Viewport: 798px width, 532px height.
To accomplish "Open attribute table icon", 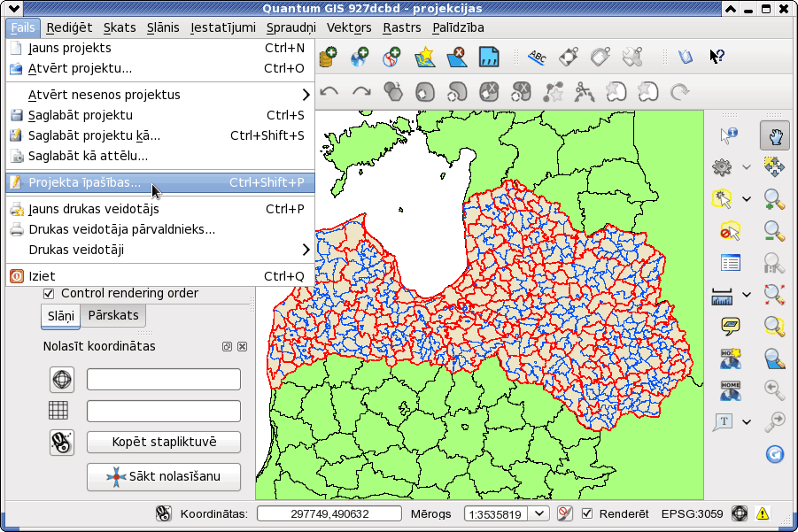I will (731, 263).
